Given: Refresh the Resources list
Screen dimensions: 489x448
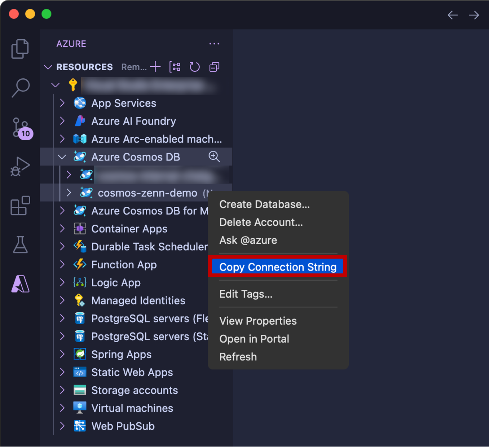Looking at the screenshot, I should [195, 67].
